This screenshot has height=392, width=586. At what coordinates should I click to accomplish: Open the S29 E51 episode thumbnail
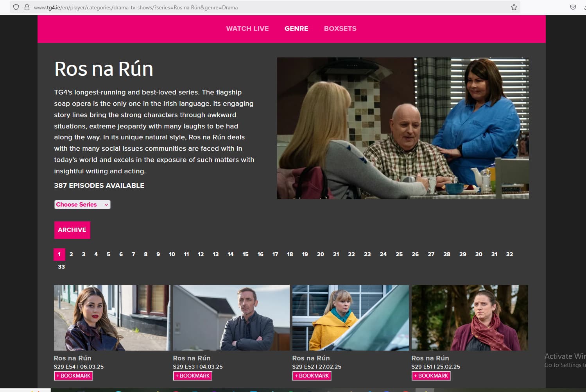[470, 318]
